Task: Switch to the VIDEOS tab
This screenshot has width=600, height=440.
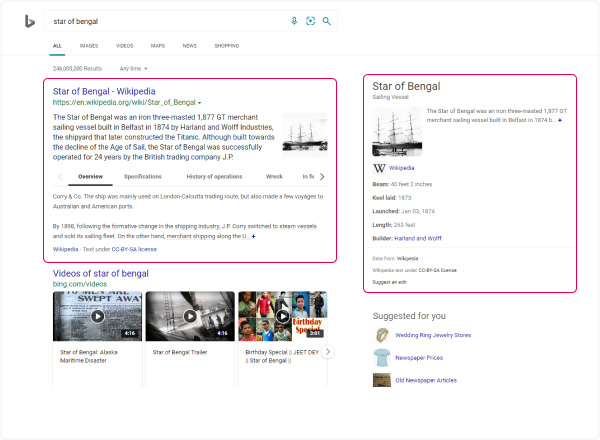Action: tap(124, 46)
